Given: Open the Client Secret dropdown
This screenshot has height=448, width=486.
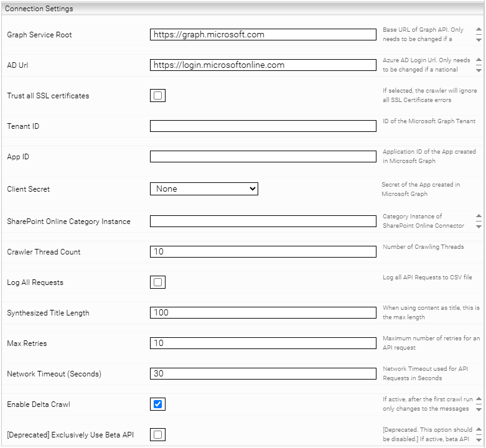Looking at the screenshot, I should [203, 189].
